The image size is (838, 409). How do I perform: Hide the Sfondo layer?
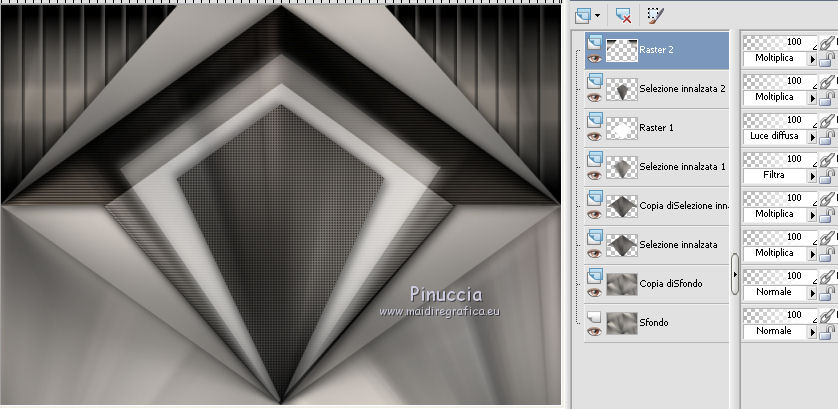coord(594,332)
